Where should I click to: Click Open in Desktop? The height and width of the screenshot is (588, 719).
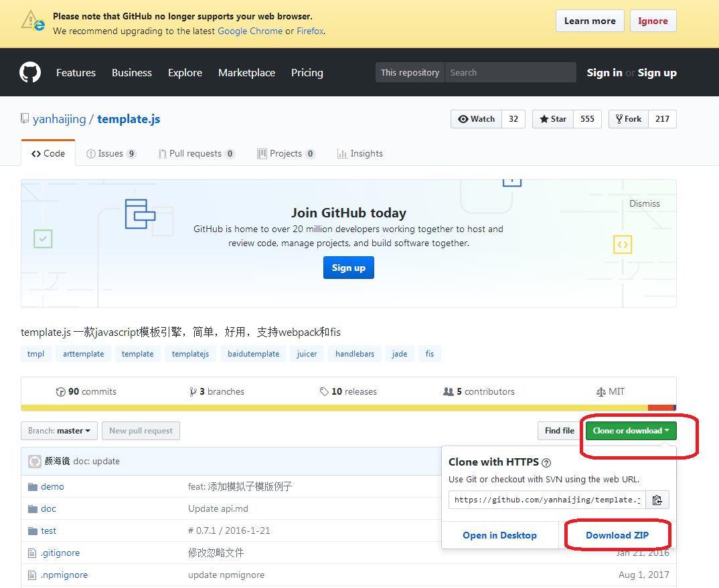pyautogui.click(x=500, y=535)
